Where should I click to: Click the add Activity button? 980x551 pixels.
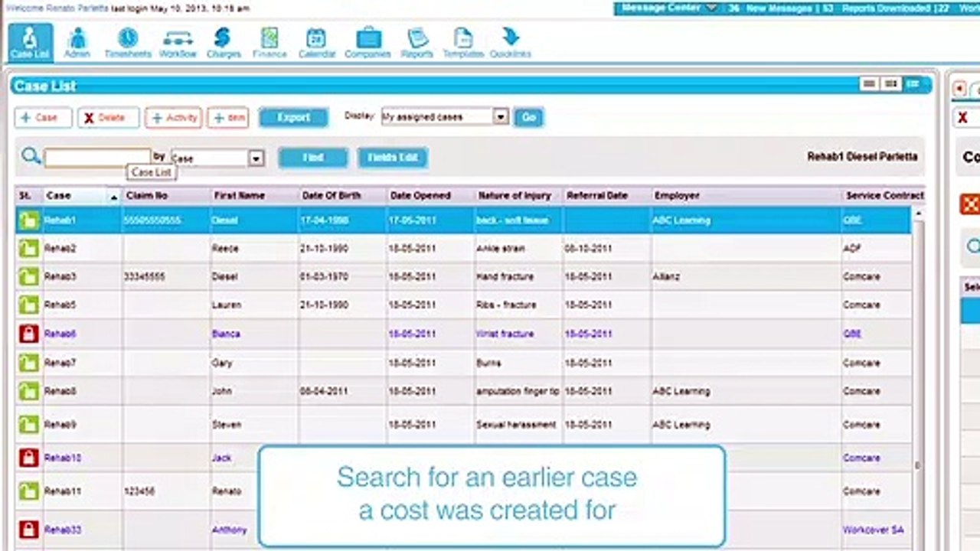pyautogui.click(x=174, y=117)
